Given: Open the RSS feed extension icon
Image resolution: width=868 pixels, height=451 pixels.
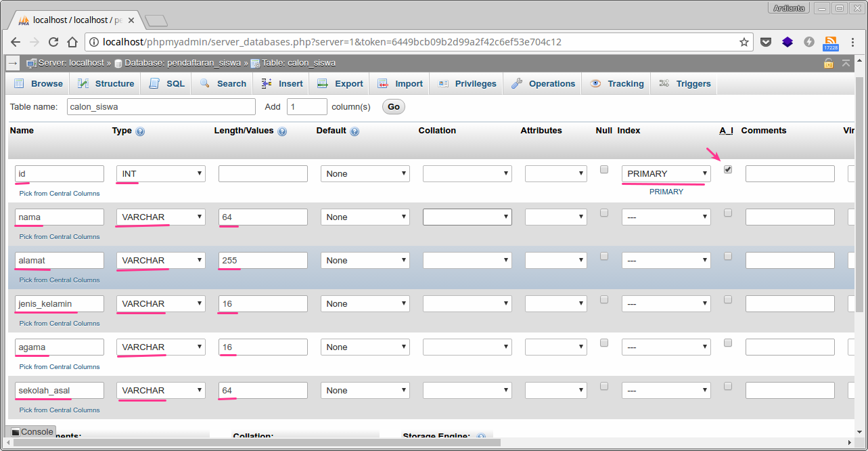Looking at the screenshot, I should pyautogui.click(x=830, y=42).
